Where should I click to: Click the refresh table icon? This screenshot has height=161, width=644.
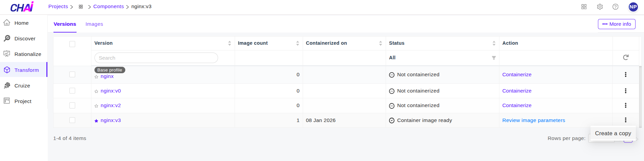point(626,58)
